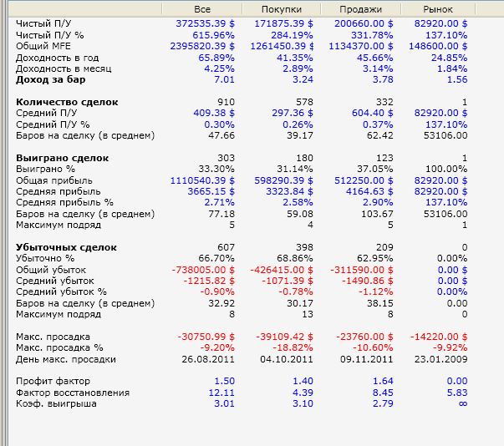The height and width of the screenshot is (446, 504).
Task: Click the drawdown value -39109.42 $
Action: tap(284, 337)
